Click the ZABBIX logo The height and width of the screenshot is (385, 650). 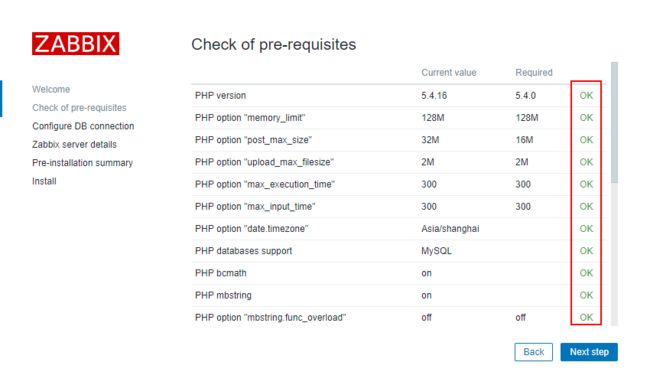pos(75,44)
